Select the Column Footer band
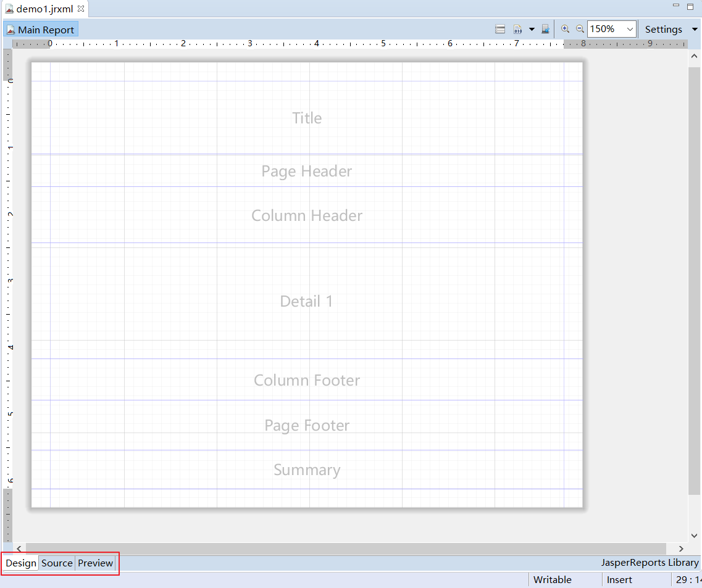 pyautogui.click(x=307, y=380)
